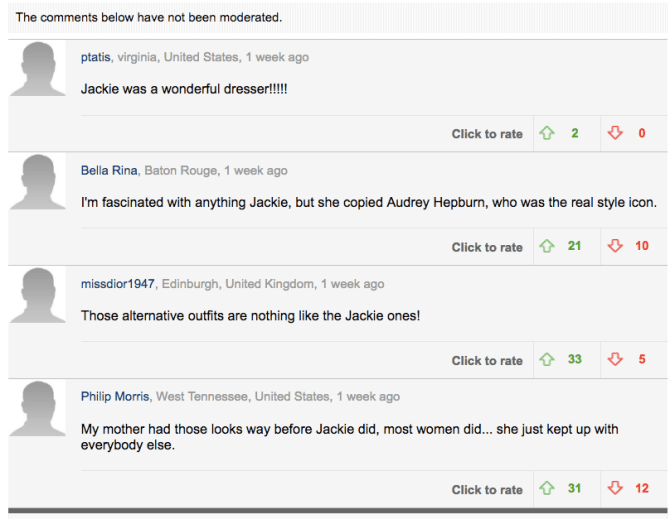Click Bella Rina's avatar image

coord(38,184)
